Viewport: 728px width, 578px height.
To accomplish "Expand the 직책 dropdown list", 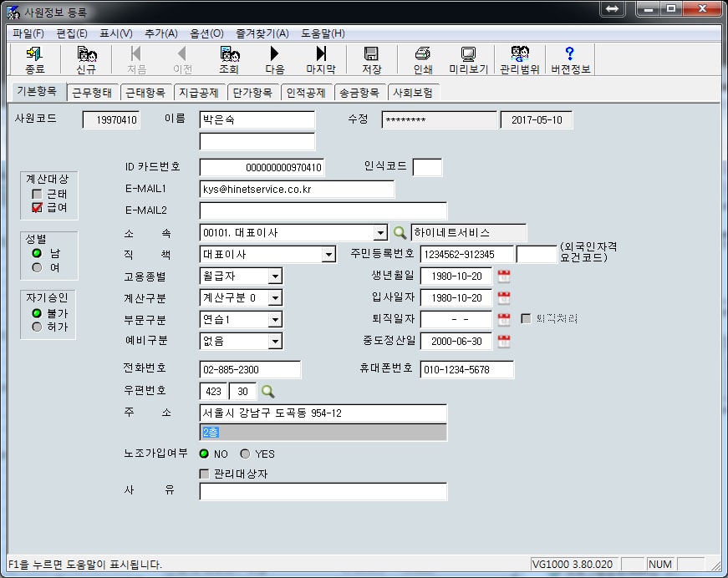I will point(328,254).
